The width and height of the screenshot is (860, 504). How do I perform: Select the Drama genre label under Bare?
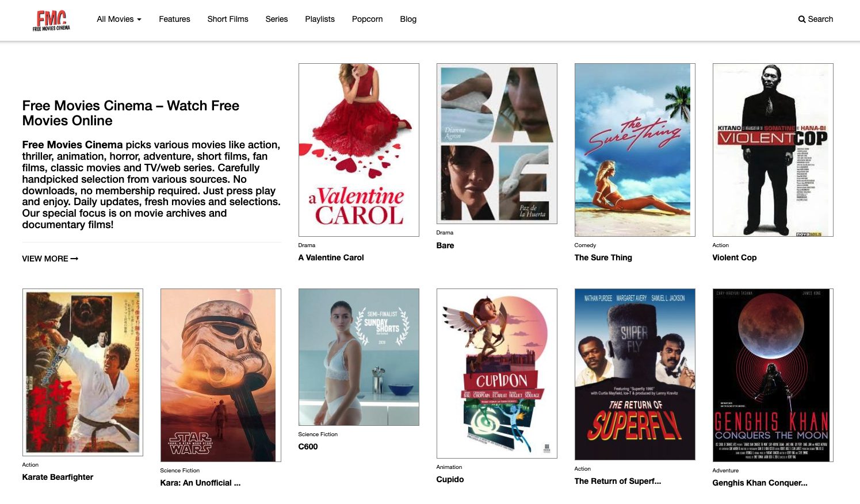(x=444, y=232)
